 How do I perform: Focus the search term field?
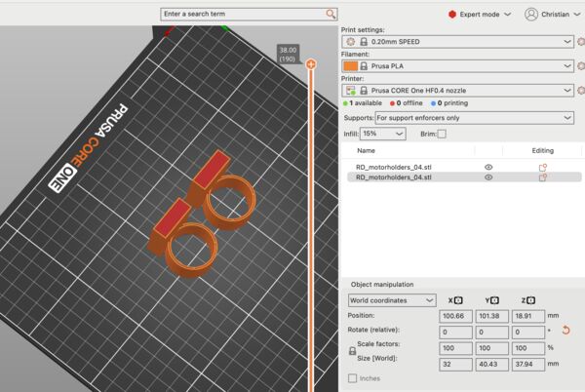(x=249, y=15)
